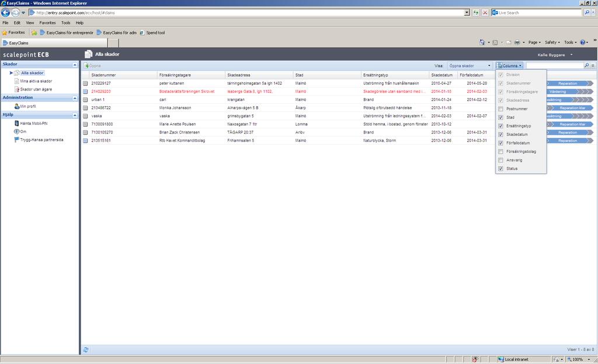Click the Mina aktiva skador document icon
Viewport: 598px width, 364px height.
17,81
